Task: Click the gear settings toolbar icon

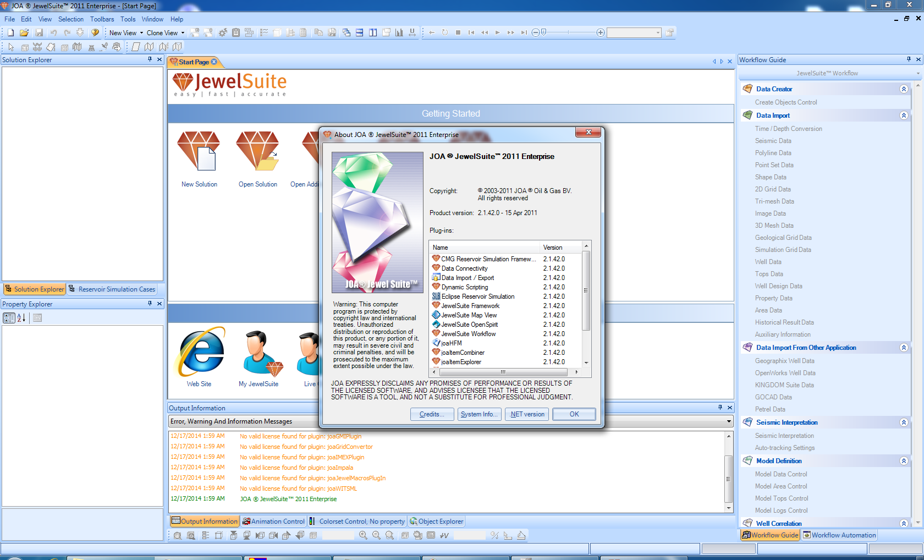Action: [223, 33]
